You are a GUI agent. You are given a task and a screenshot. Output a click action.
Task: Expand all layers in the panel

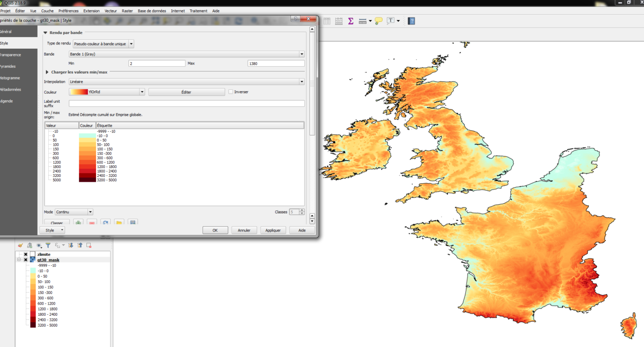pyautogui.click(x=71, y=245)
